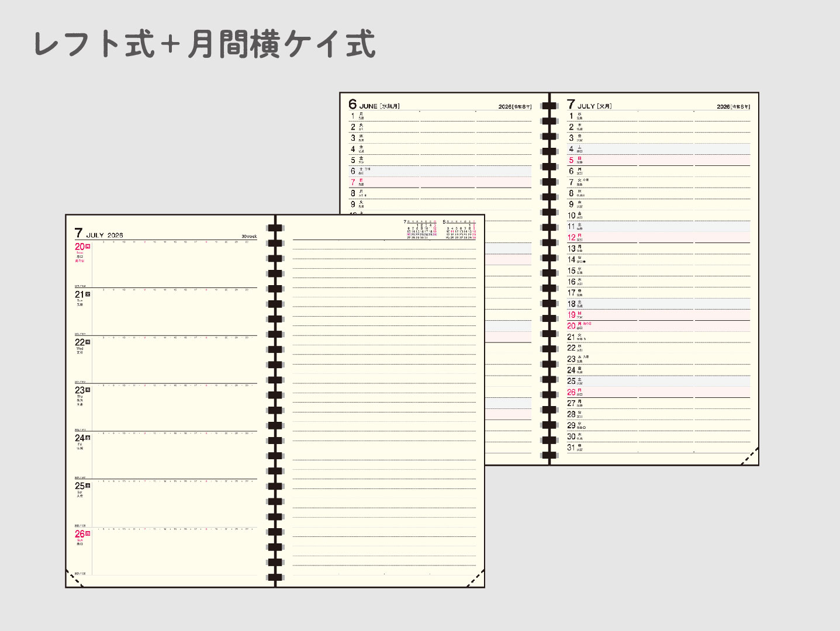This screenshot has height=631, width=840.
Task: Click red Sunday 5 in the July monthly list
Action: click(x=571, y=161)
